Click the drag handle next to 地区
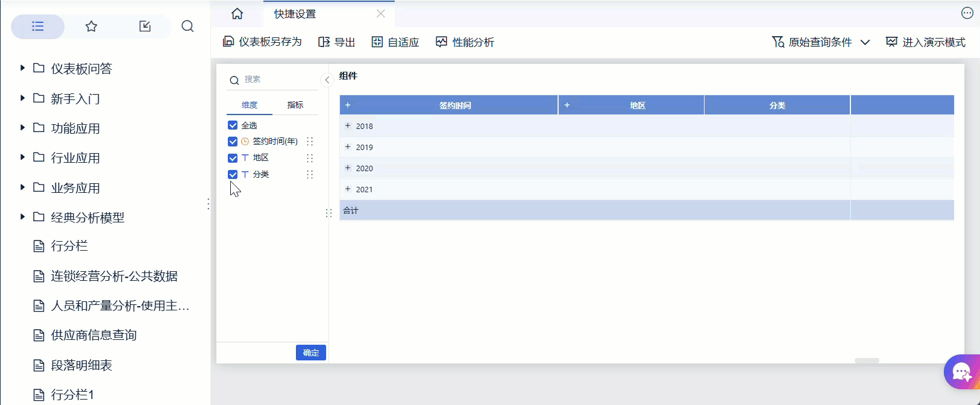 [x=310, y=158]
